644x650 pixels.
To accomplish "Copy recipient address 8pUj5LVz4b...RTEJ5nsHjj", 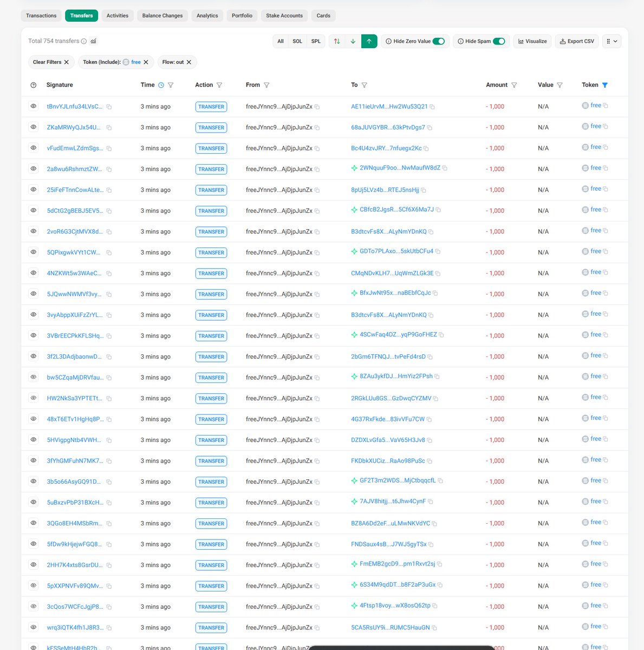I will 424,190.
